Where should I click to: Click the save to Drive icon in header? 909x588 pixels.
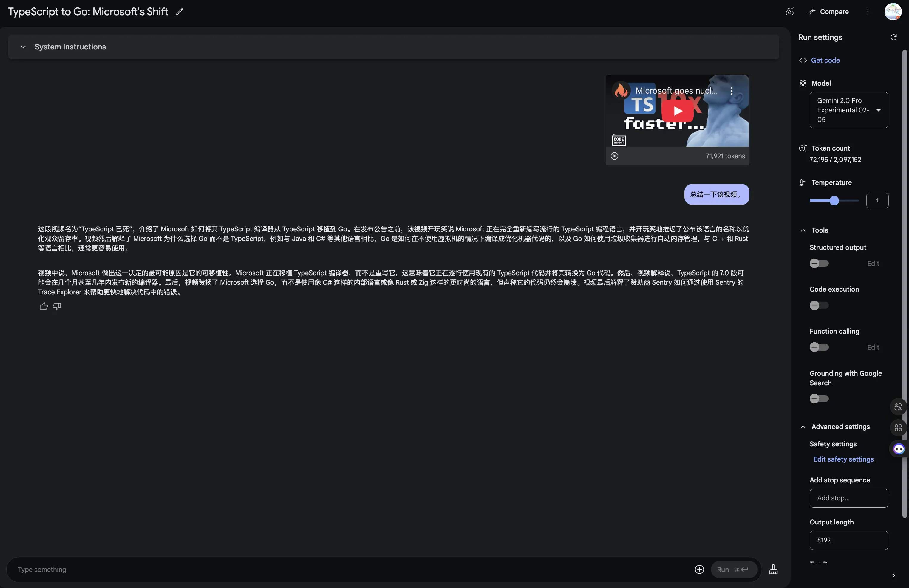tap(789, 11)
